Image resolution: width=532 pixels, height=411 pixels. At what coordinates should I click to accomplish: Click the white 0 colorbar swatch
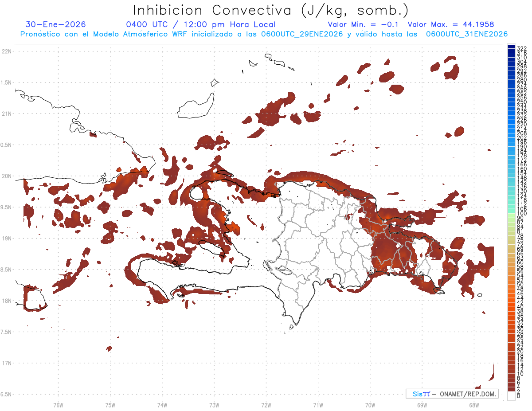(x=511, y=395)
